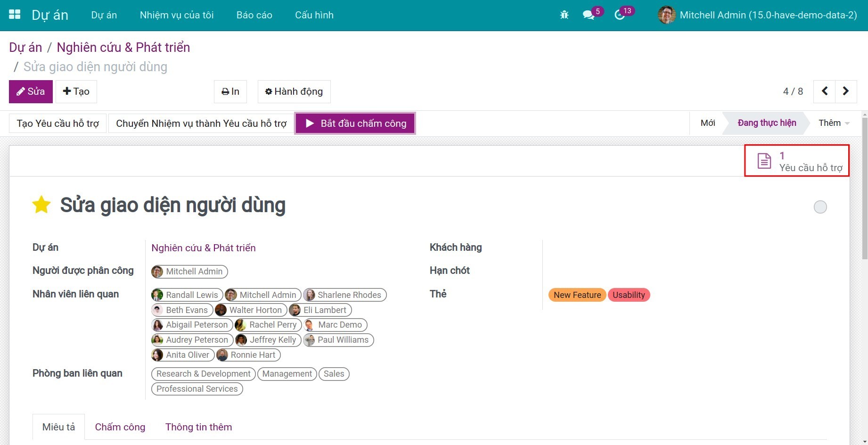Screen dimensions: 868x445
Task: Expand the Thêm stage dropdown
Action: pos(834,123)
